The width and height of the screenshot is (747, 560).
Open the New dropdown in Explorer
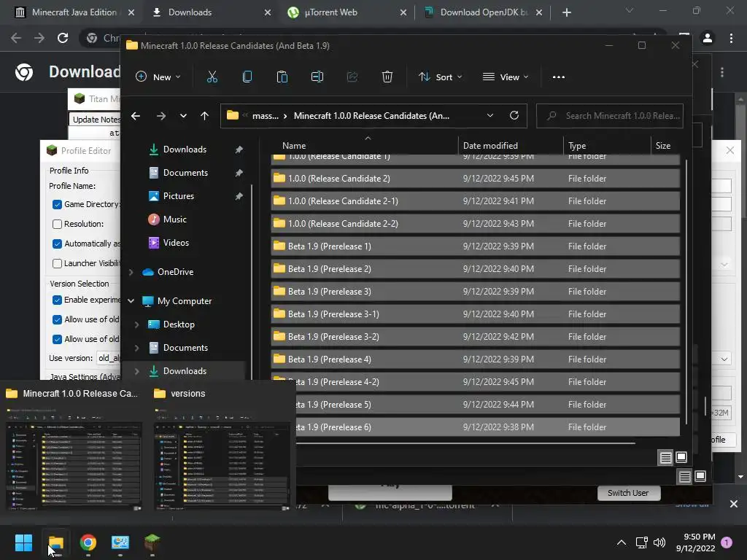click(158, 77)
